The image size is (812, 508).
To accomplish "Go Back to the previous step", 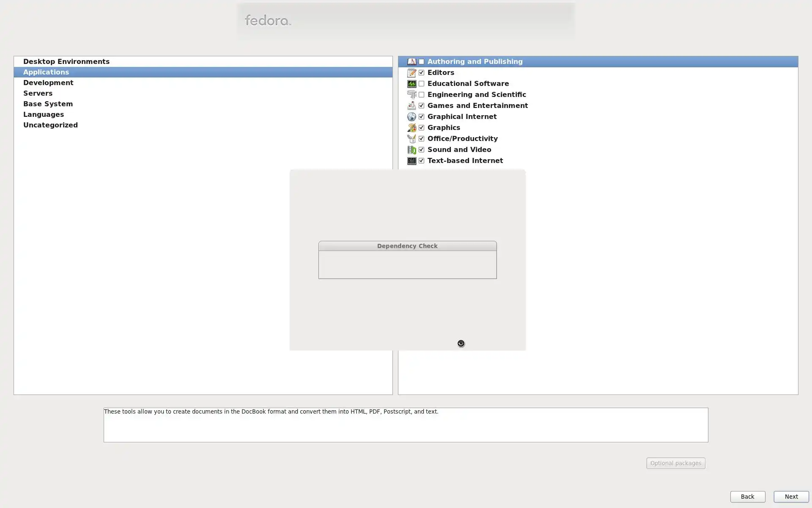I will [x=747, y=497].
